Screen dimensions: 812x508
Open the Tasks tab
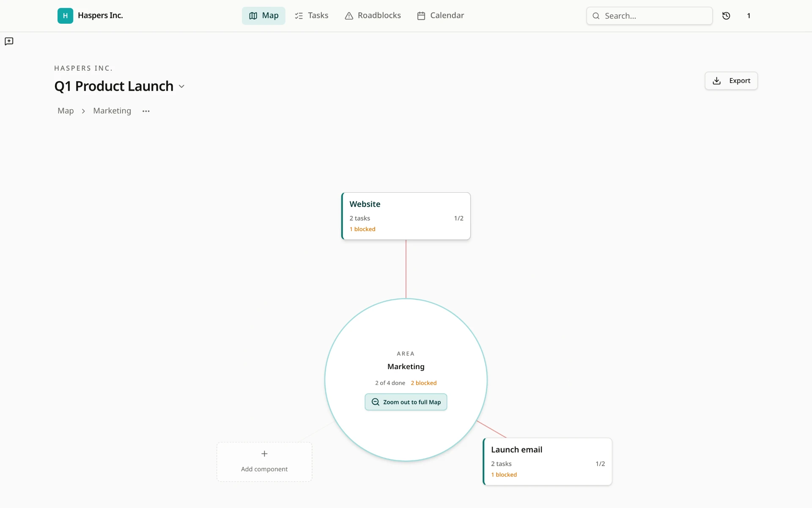click(x=311, y=16)
